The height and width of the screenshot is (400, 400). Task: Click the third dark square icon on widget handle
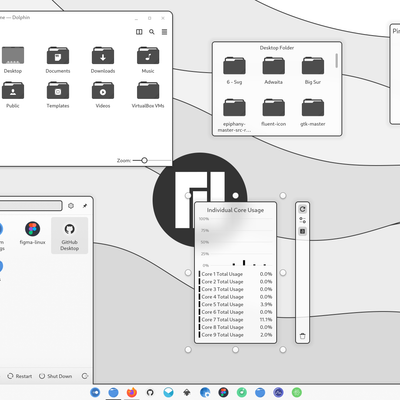click(x=302, y=231)
